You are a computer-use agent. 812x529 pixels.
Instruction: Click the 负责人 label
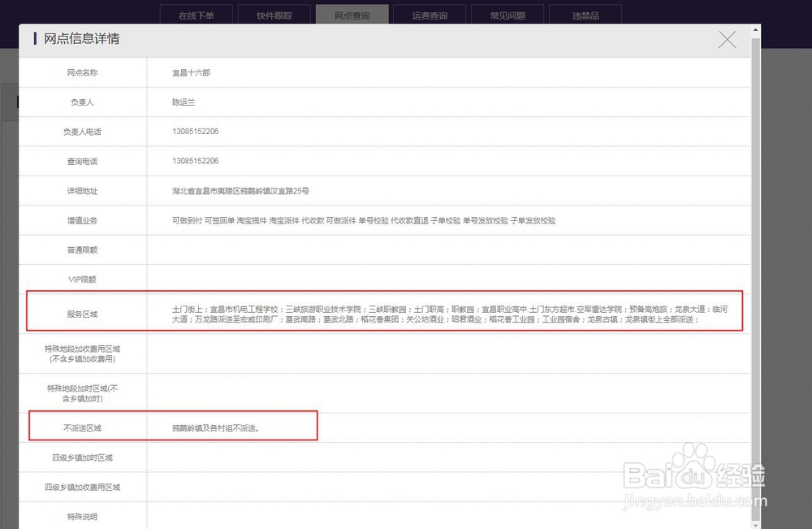pos(82,102)
